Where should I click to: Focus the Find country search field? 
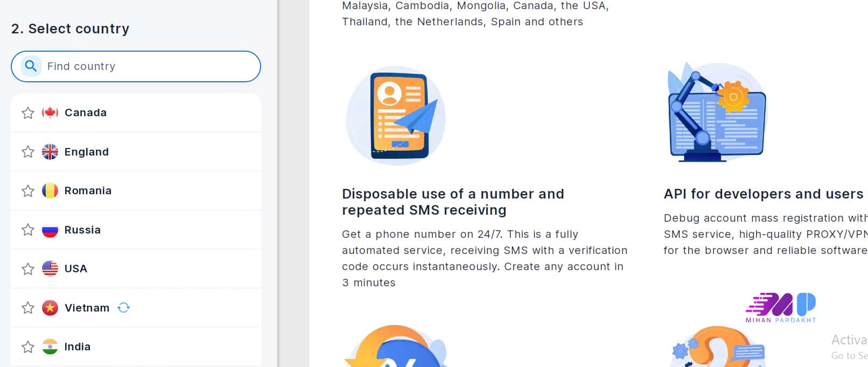pos(136,66)
